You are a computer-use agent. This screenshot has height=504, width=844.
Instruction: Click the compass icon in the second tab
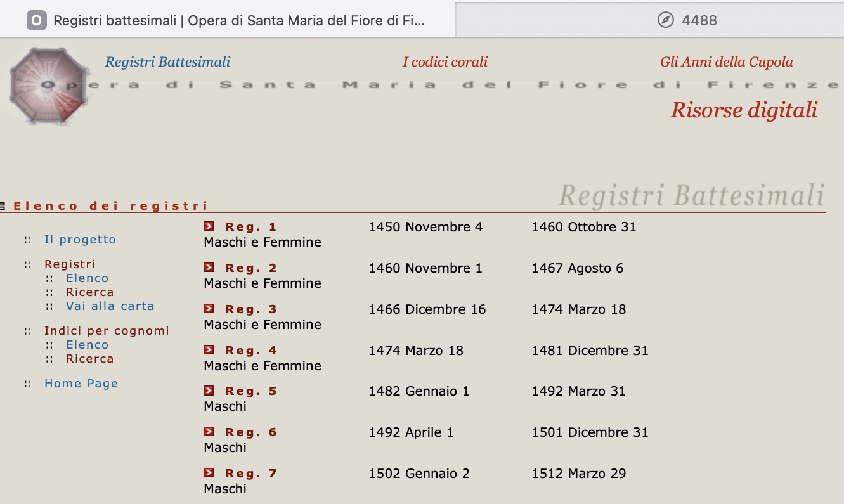pos(665,20)
